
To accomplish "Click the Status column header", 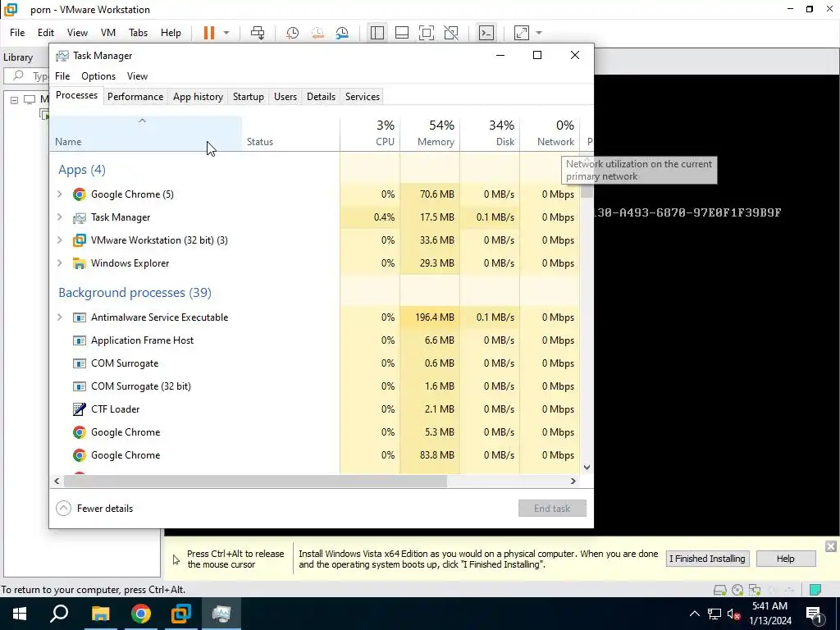I will [x=290, y=134].
